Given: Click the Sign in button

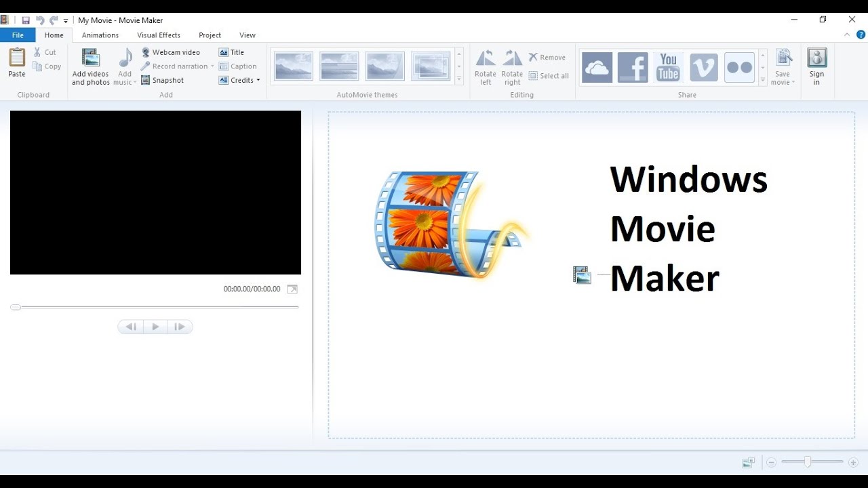Looking at the screenshot, I should pos(816,66).
